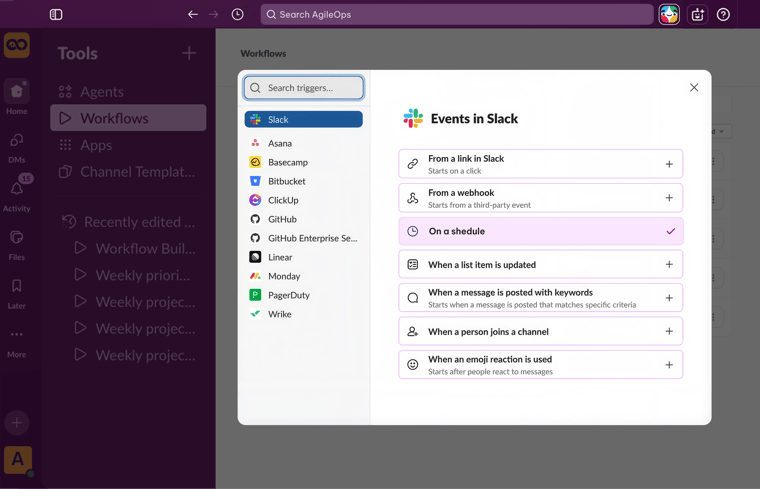Add keywords message trigger via plus
The image size is (760, 489).
click(669, 298)
